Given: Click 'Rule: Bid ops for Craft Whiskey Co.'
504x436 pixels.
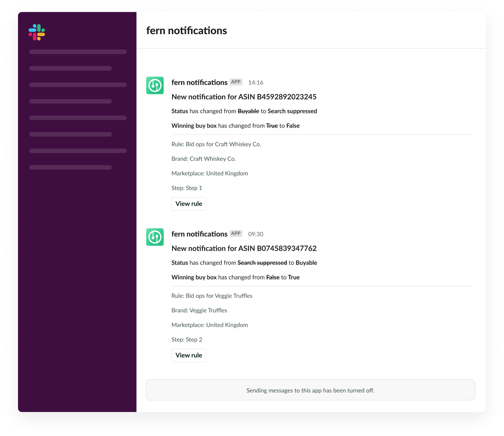Looking at the screenshot, I should 216,144.
